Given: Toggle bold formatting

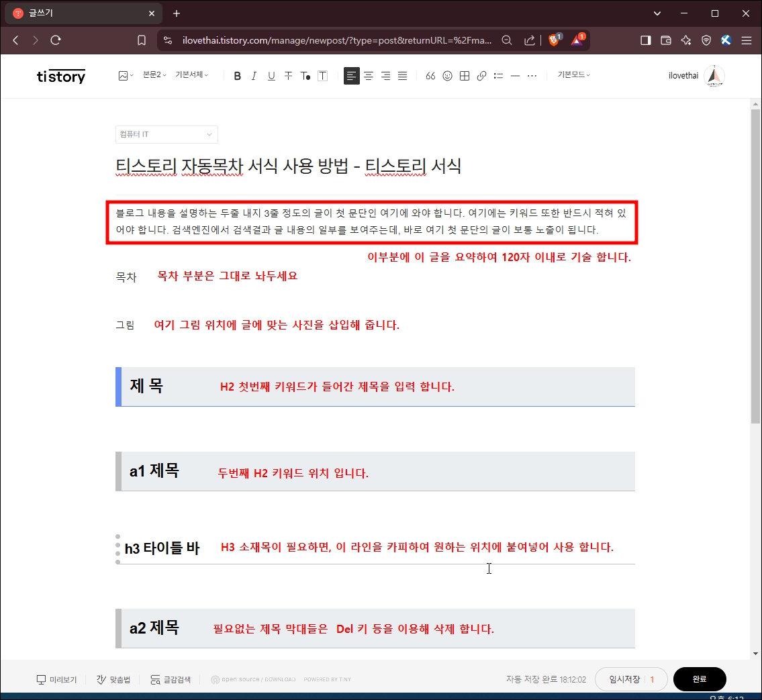Looking at the screenshot, I should pyautogui.click(x=237, y=75).
